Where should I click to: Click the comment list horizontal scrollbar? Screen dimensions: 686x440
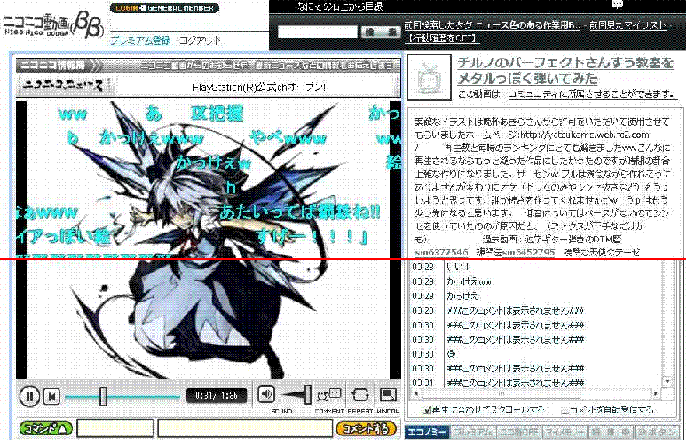click(536, 394)
